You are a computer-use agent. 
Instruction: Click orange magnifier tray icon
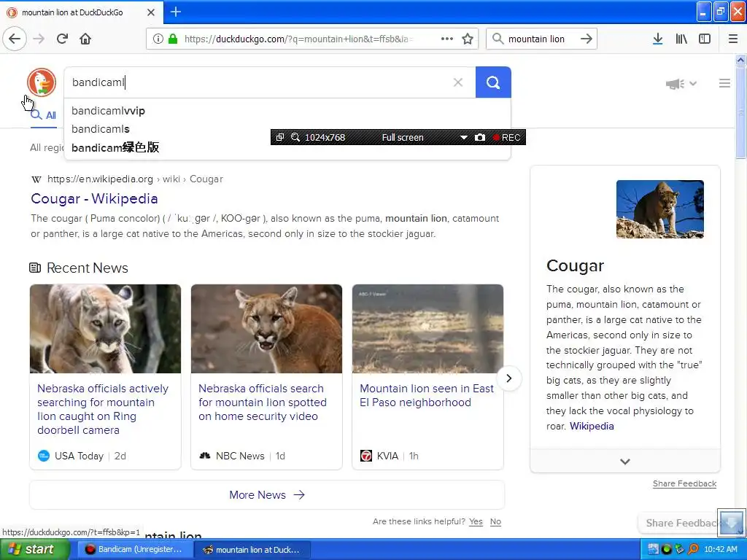point(693,550)
